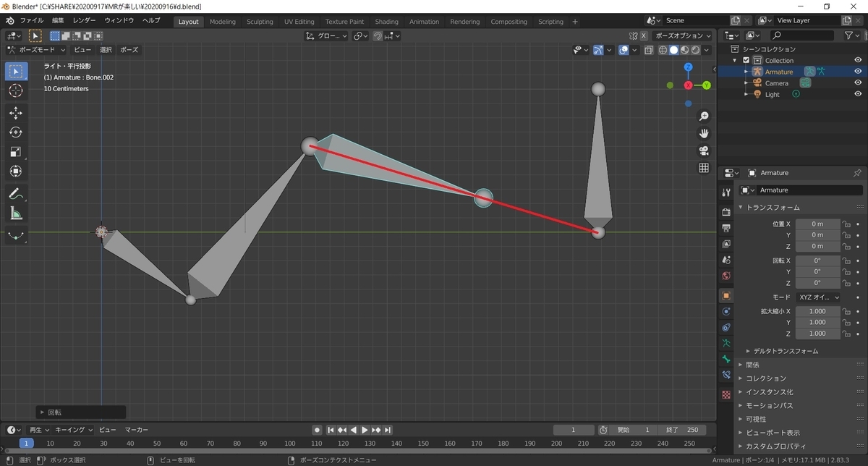Open shading options dropdown arrow

(707, 50)
